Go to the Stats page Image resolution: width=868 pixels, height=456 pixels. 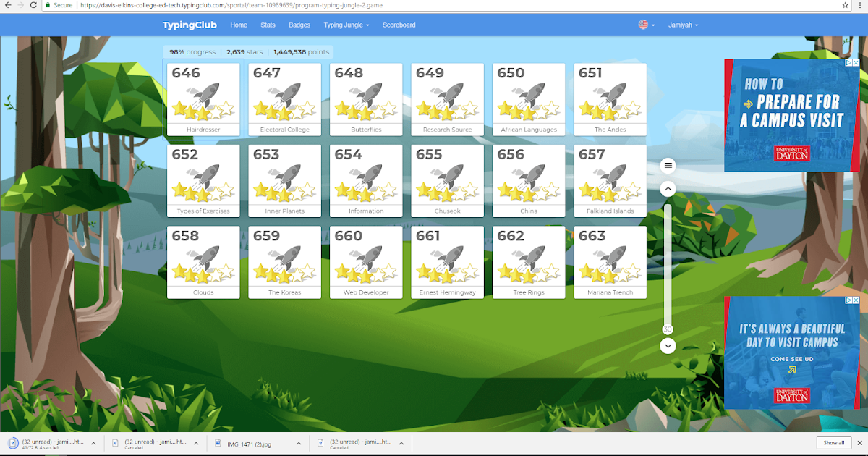[x=268, y=25]
